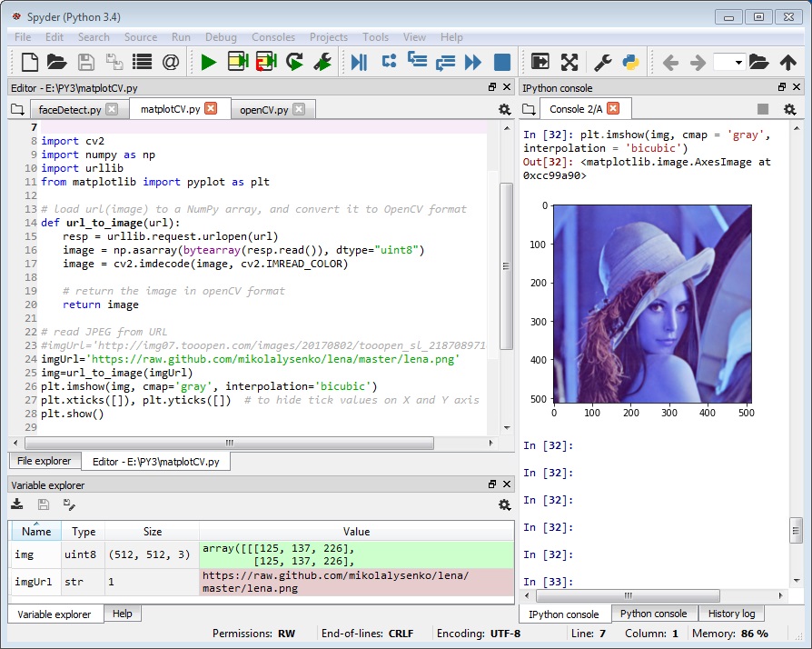Click the debug Step into function icon

point(417,60)
